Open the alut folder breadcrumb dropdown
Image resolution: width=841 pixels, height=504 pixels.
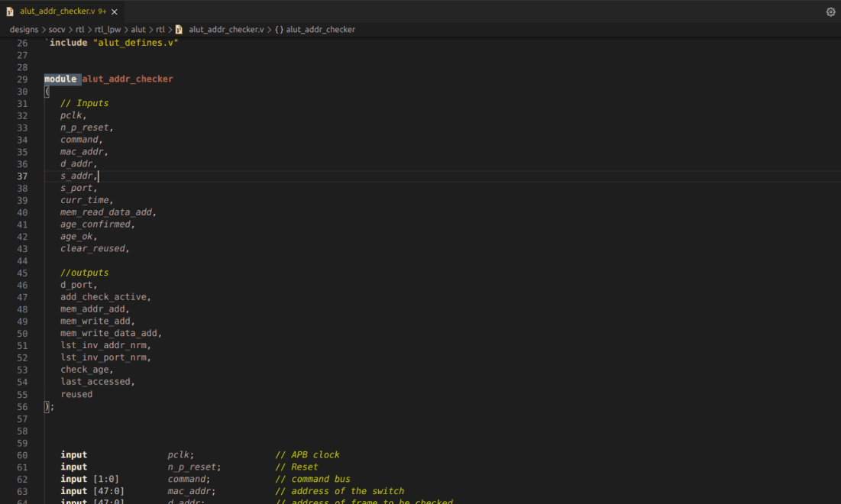tap(138, 29)
